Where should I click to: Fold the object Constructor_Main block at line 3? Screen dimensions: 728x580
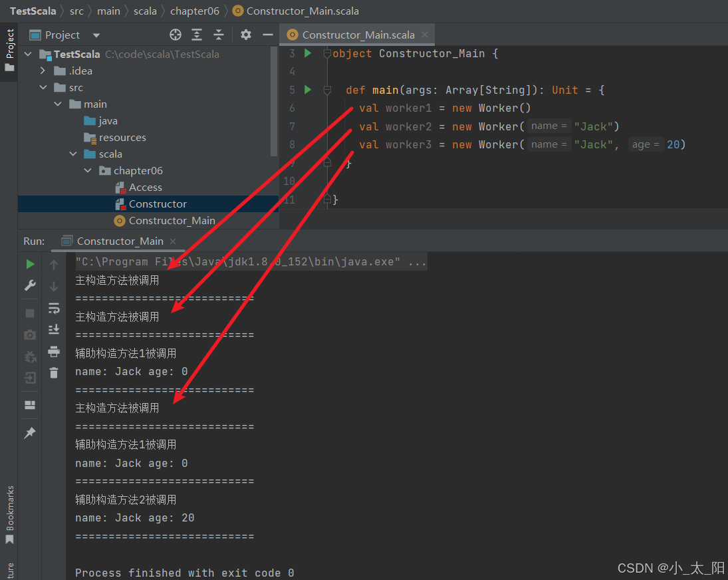(x=327, y=53)
